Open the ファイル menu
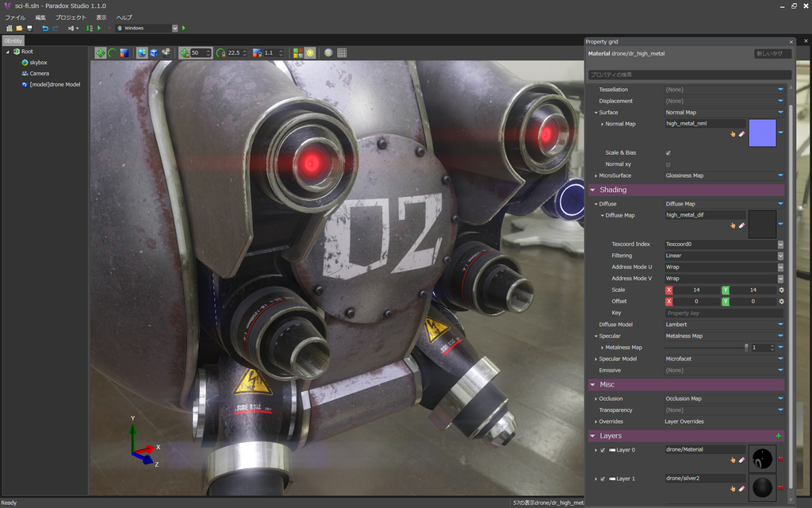This screenshot has height=508, width=812. pos(15,17)
